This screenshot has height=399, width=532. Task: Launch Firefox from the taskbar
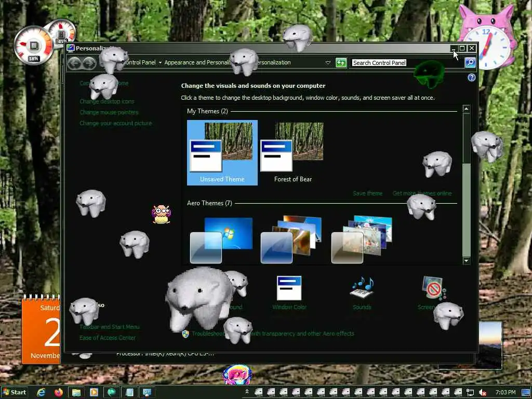click(x=58, y=393)
